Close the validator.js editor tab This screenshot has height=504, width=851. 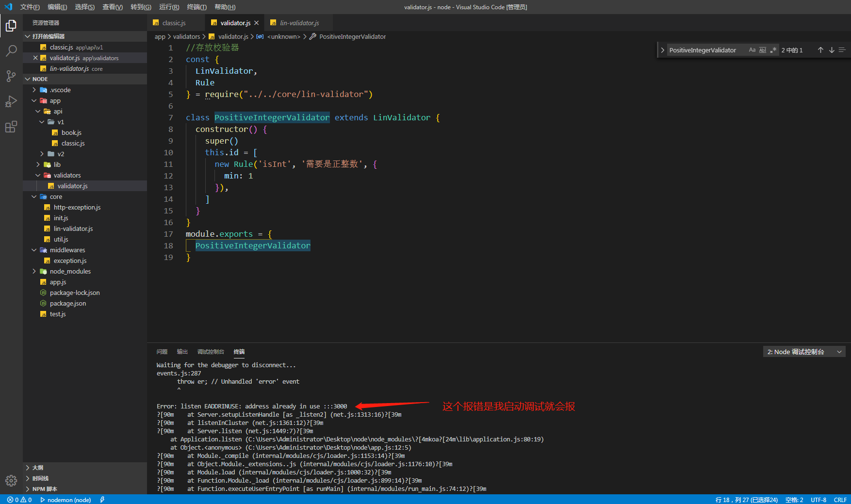pyautogui.click(x=257, y=23)
